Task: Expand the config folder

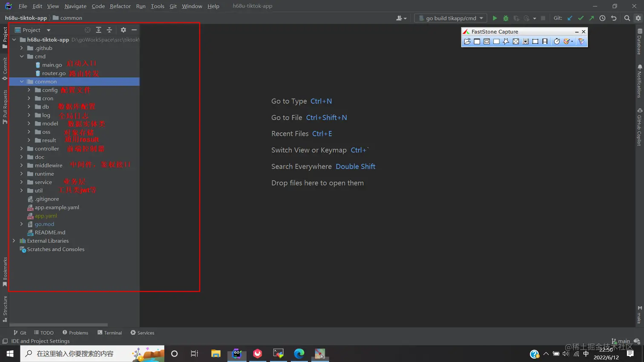Action: pyautogui.click(x=29, y=90)
